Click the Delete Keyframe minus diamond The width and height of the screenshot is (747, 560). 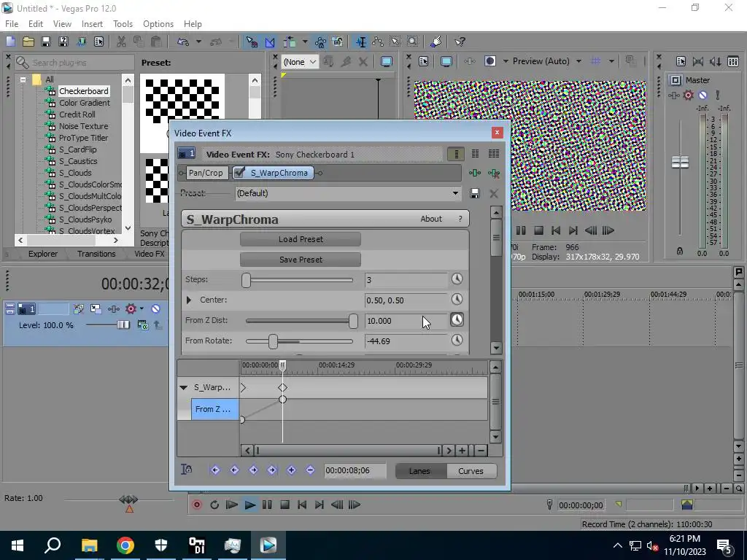pos(310,470)
